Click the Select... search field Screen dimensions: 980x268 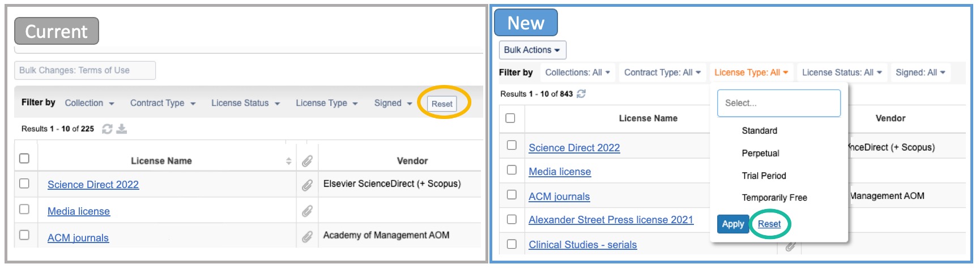(779, 103)
